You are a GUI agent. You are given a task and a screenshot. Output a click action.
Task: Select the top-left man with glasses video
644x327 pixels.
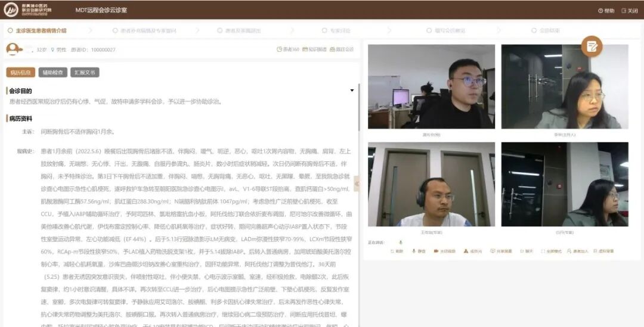[x=431, y=86]
